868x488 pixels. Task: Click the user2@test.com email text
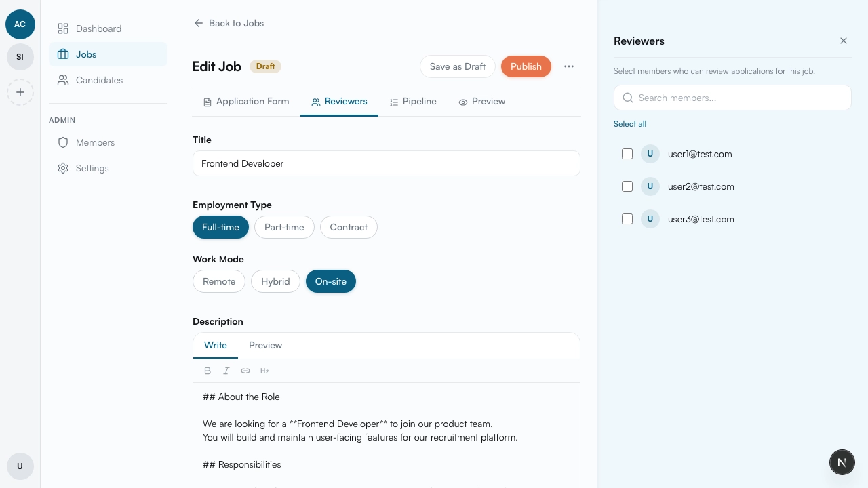click(x=701, y=186)
